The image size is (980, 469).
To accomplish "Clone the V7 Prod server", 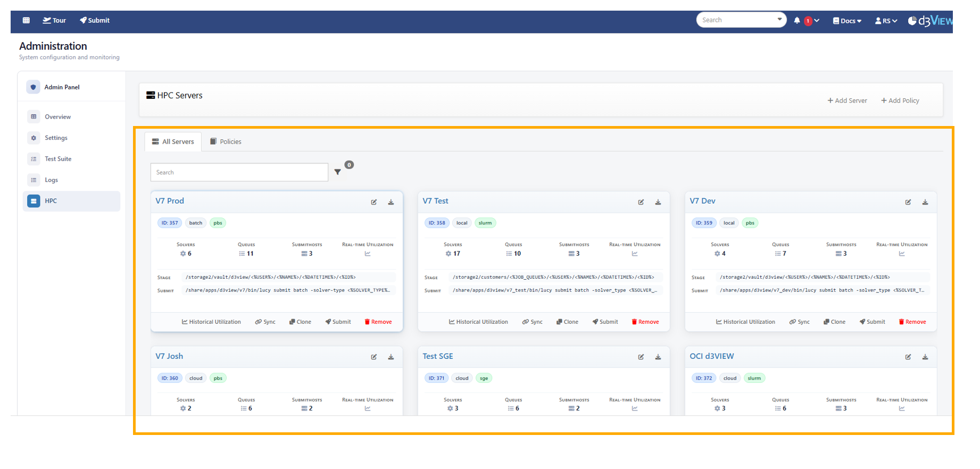I will pyautogui.click(x=300, y=322).
